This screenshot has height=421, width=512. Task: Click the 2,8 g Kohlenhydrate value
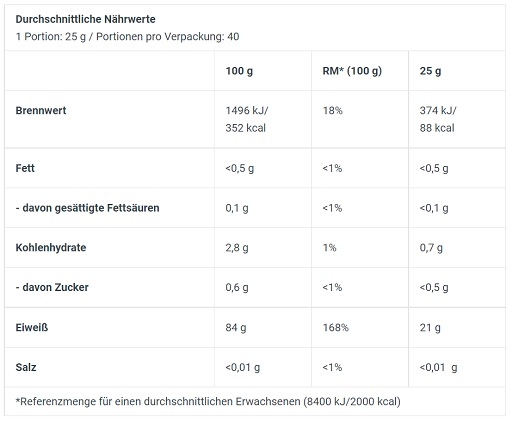pyautogui.click(x=237, y=248)
